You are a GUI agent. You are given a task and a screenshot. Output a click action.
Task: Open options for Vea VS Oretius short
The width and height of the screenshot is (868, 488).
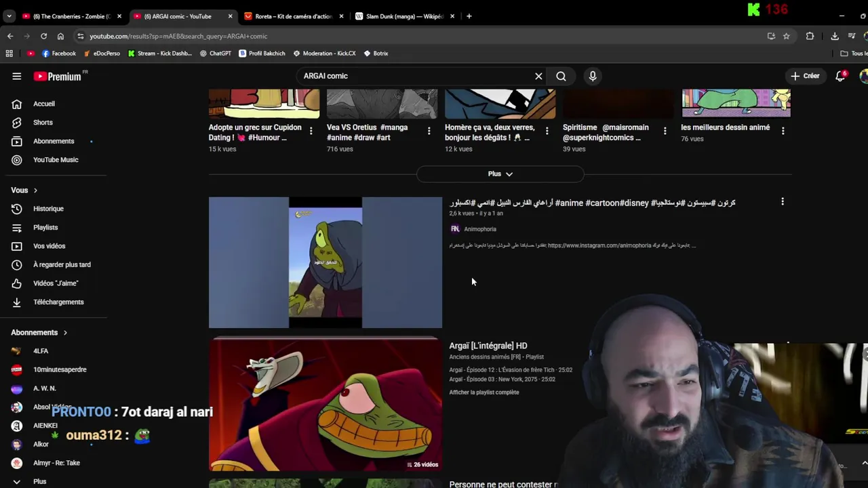click(x=429, y=131)
